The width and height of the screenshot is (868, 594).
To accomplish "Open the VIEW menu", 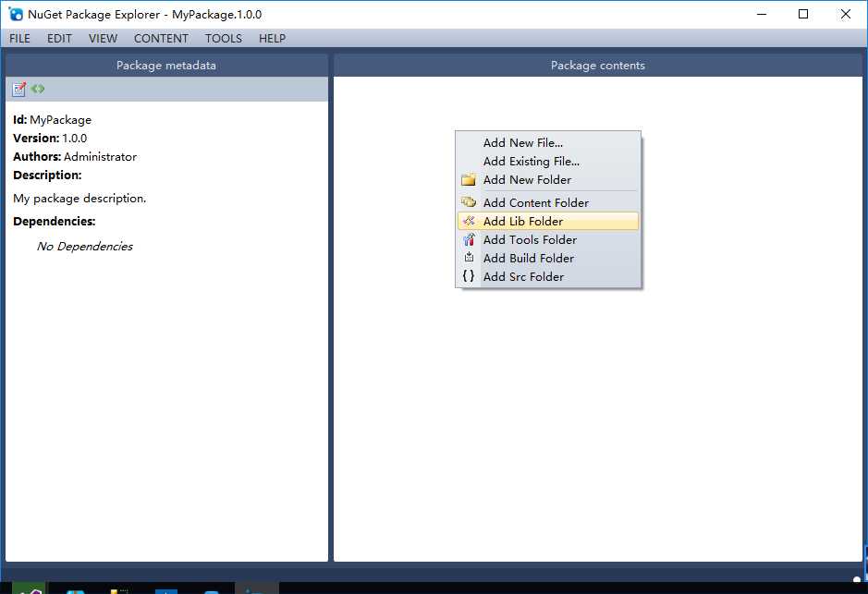I will click(x=103, y=38).
